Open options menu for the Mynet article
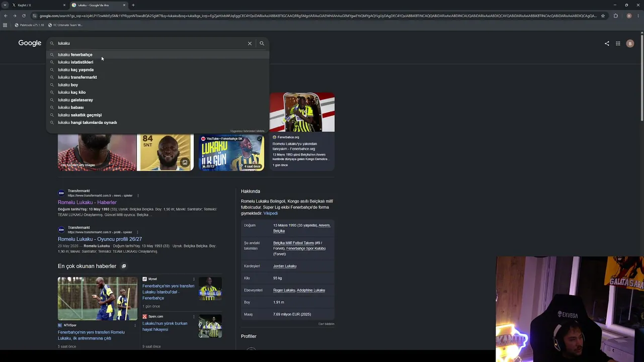This screenshot has width=644, height=362. coord(194,279)
